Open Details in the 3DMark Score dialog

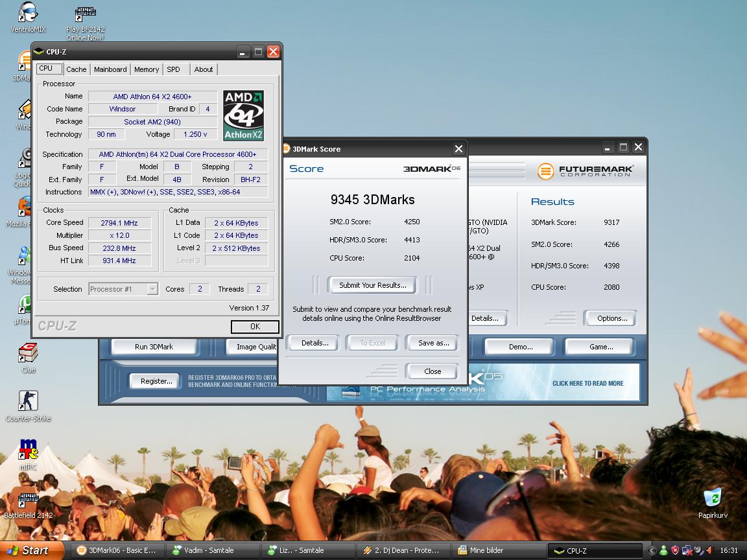click(314, 343)
